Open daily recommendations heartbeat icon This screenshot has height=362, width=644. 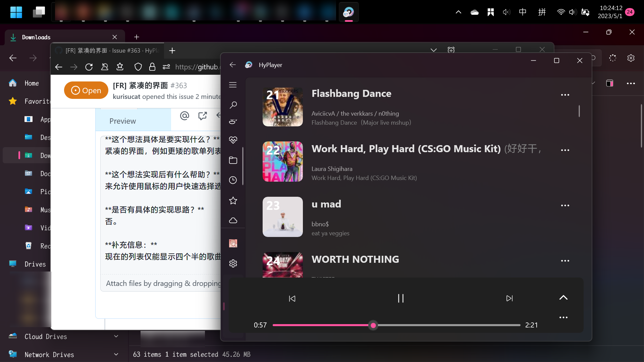click(x=233, y=140)
